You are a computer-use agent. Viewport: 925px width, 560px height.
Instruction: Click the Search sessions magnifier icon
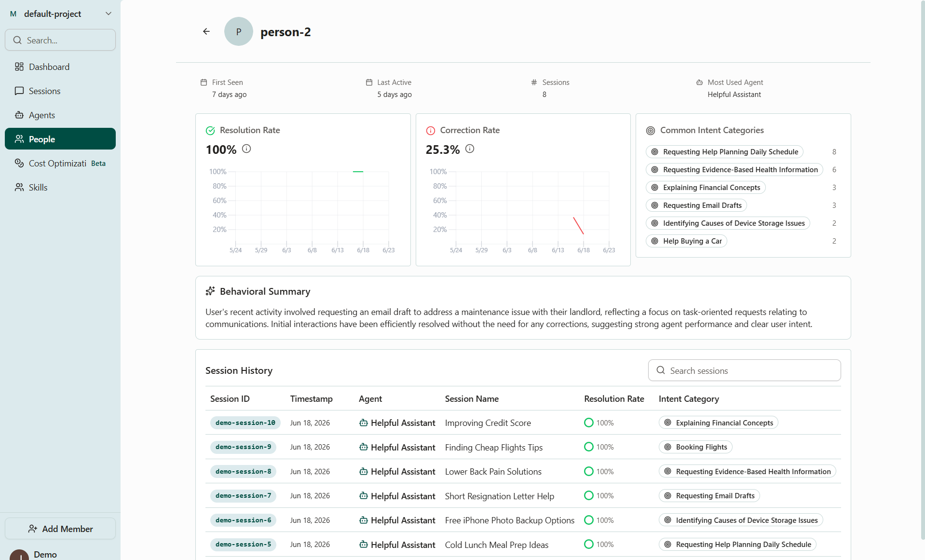pyautogui.click(x=661, y=370)
